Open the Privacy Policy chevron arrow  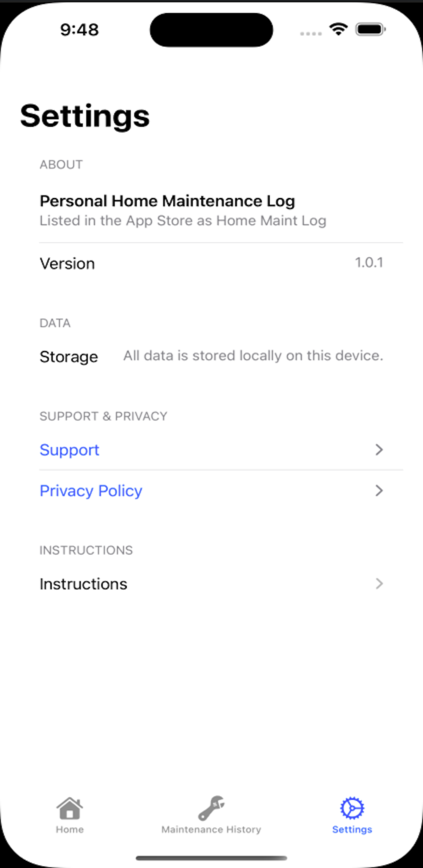(x=379, y=490)
